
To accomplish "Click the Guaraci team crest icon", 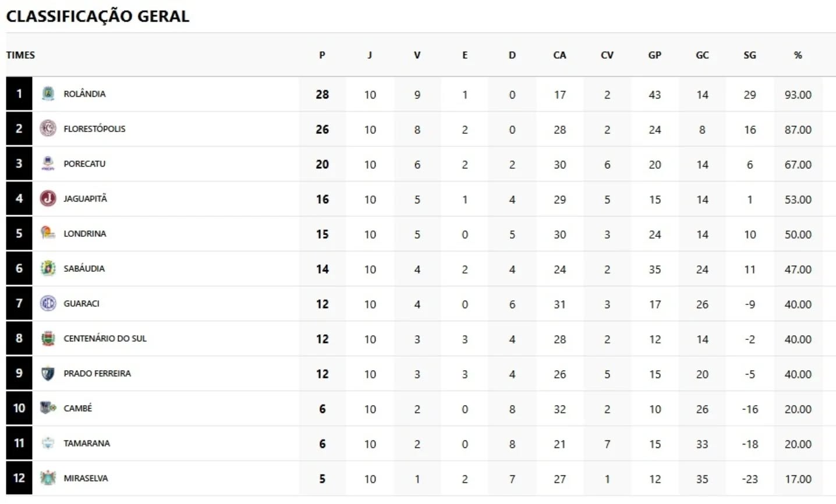I will pyautogui.click(x=48, y=303).
